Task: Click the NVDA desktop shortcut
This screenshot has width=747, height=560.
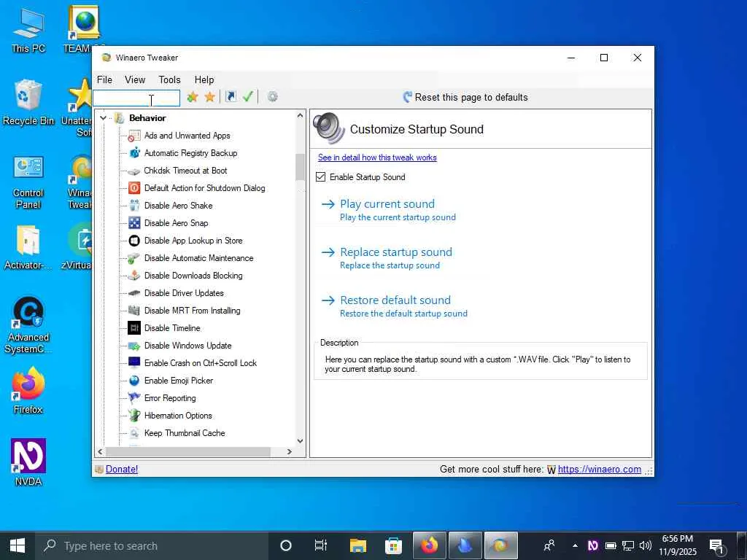Action: point(28,462)
